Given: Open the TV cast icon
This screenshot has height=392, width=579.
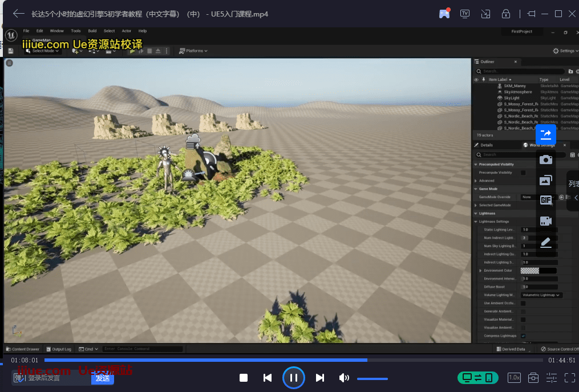Looking at the screenshot, I should pos(465,14).
